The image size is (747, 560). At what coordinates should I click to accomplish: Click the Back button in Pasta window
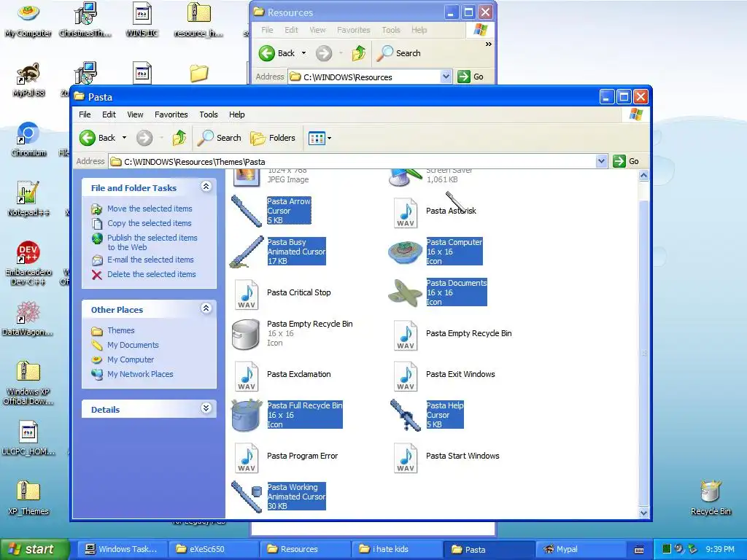(x=98, y=138)
